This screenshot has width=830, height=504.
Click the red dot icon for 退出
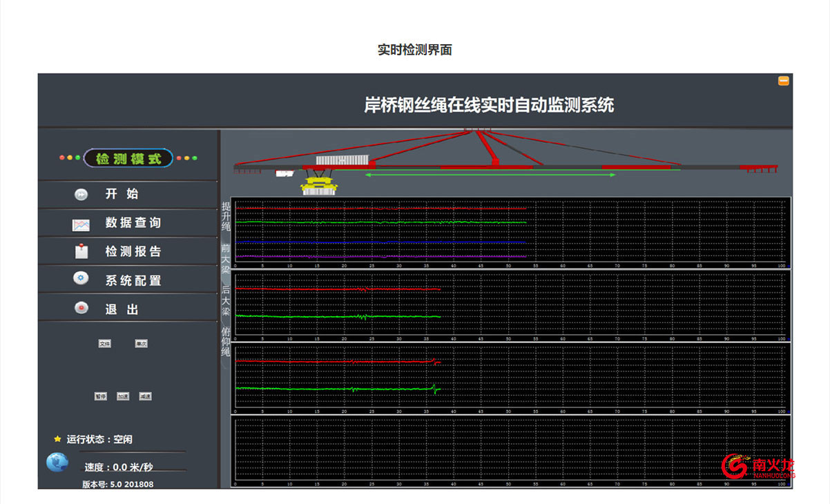click(81, 308)
